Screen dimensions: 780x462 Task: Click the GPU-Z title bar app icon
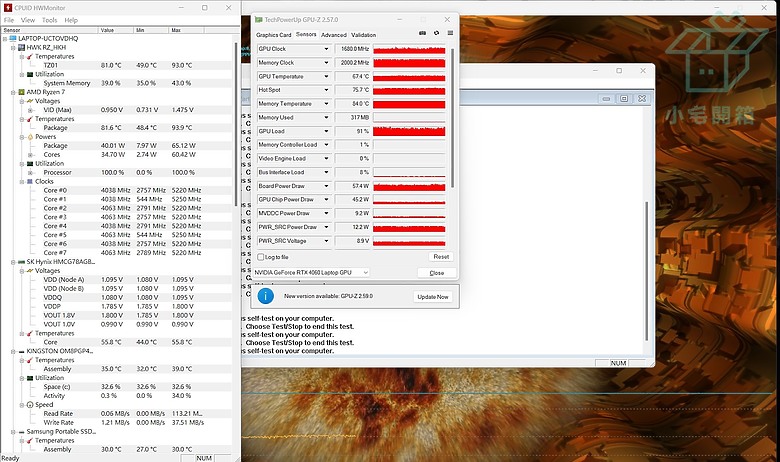click(258, 19)
